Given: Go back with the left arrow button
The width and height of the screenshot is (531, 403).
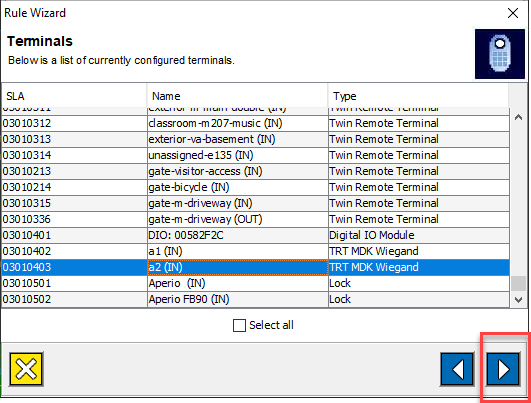Looking at the screenshot, I should [457, 369].
